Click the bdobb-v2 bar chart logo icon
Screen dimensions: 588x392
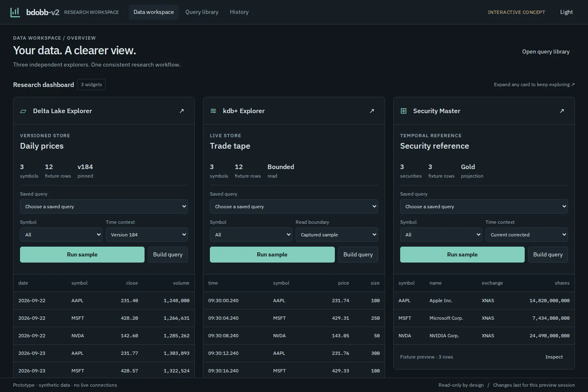pyautogui.click(x=15, y=12)
